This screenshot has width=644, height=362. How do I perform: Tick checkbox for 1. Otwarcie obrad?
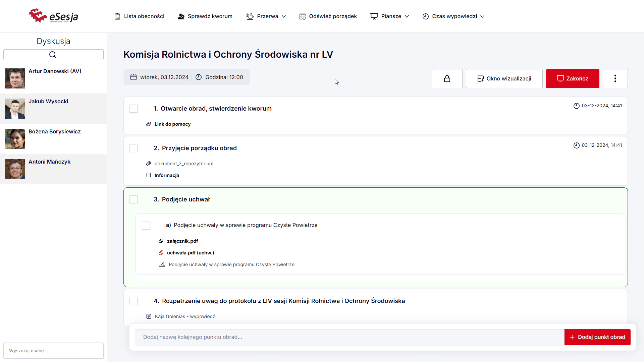pos(133,109)
